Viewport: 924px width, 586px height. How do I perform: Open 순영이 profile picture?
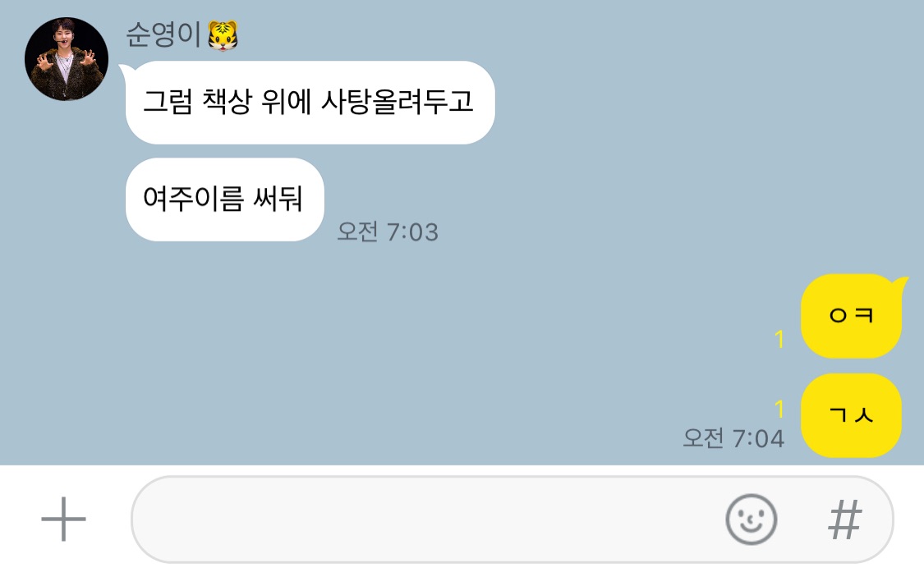click(67, 59)
